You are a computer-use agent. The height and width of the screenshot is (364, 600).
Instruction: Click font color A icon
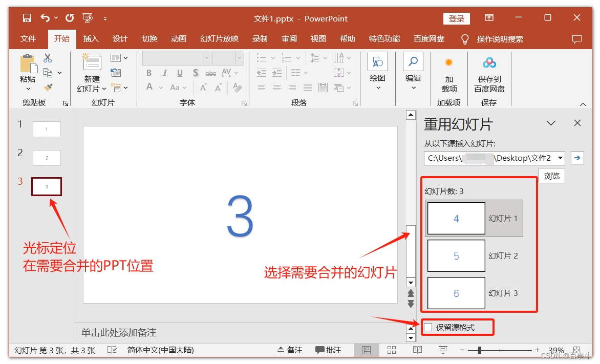tap(149, 87)
